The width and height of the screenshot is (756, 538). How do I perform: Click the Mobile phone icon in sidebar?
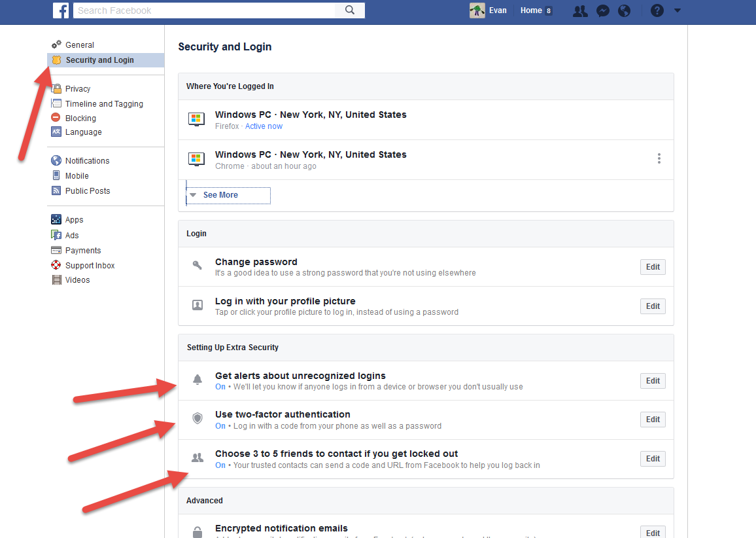coord(56,175)
